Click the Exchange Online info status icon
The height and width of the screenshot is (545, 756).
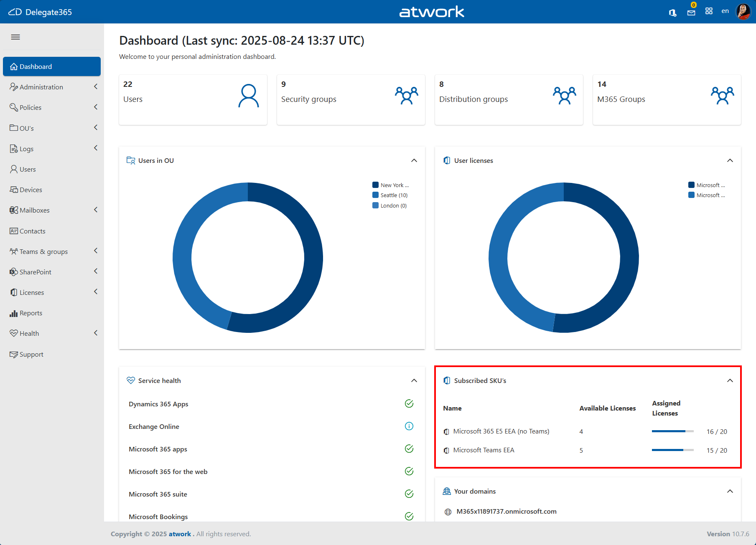pyautogui.click(x=409, y=426)
